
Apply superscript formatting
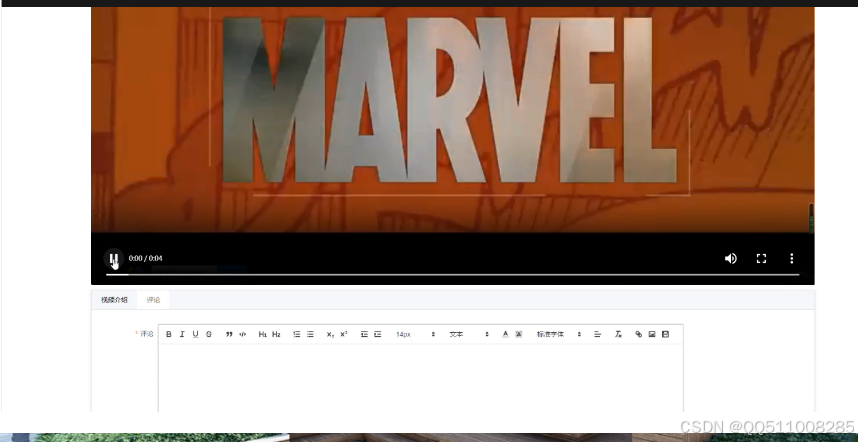(x=344, y=334)
